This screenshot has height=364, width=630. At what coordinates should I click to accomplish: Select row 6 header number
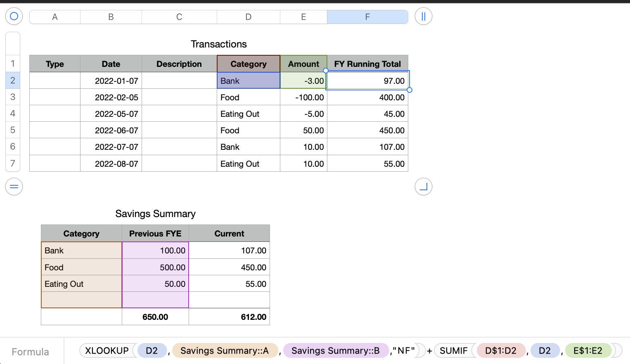click(13, 147)
